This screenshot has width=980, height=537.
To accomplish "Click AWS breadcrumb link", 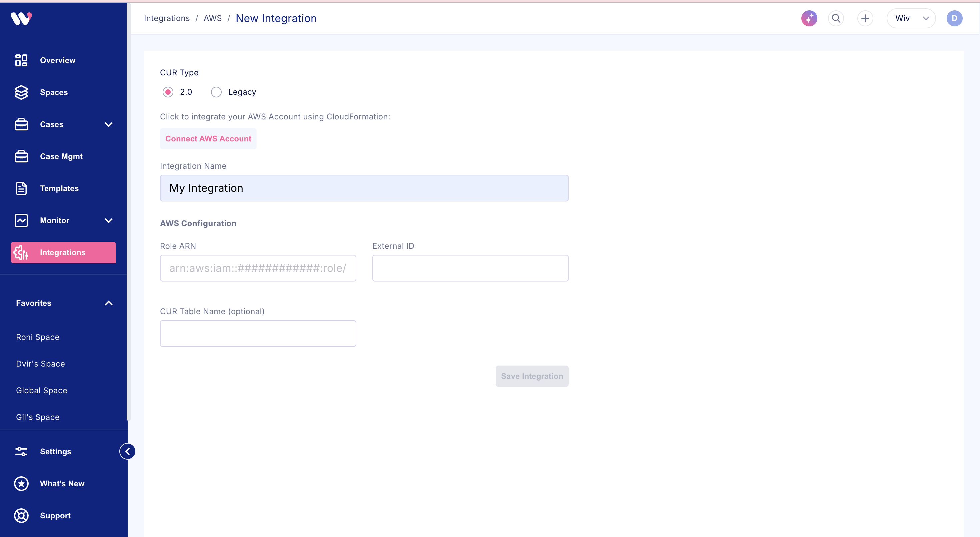I will pyautogui.click(x=212, y=18).
